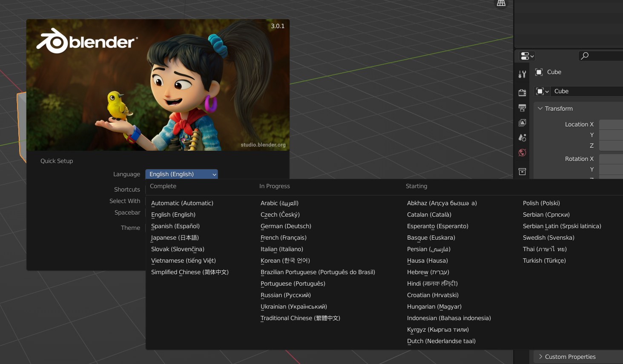Image resolution: width=623 pixels, height=364 pixels.
Task: Open the object data browse dropdown
Action: (x=543, y=91)
